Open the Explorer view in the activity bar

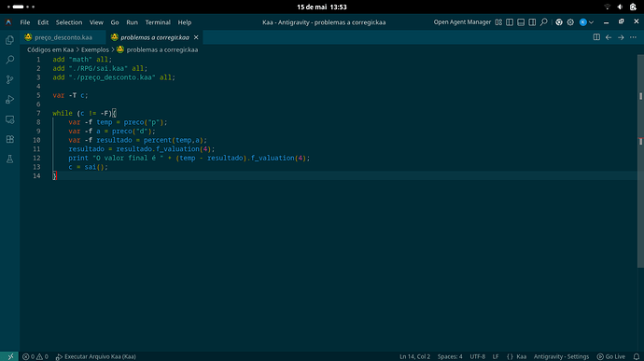(10, 40)
